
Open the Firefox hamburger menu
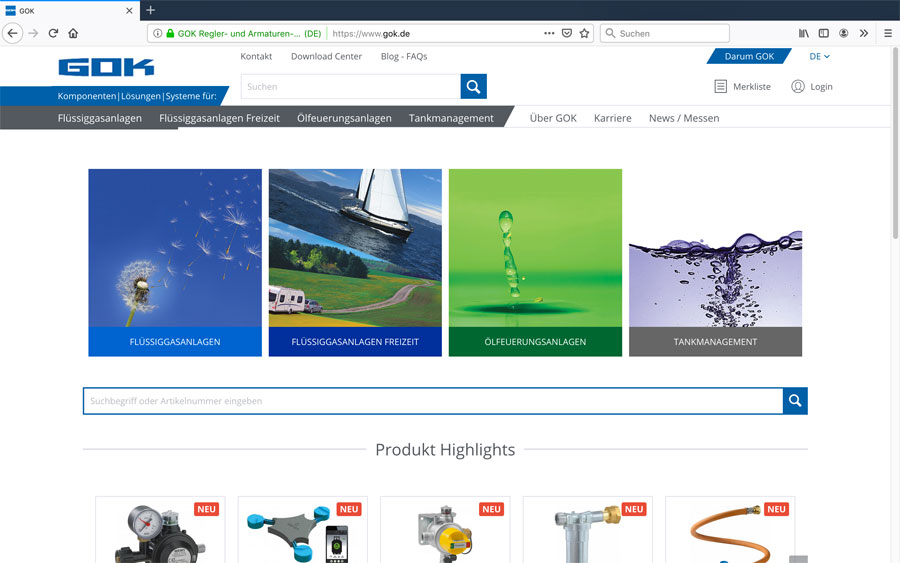(888, 33)
